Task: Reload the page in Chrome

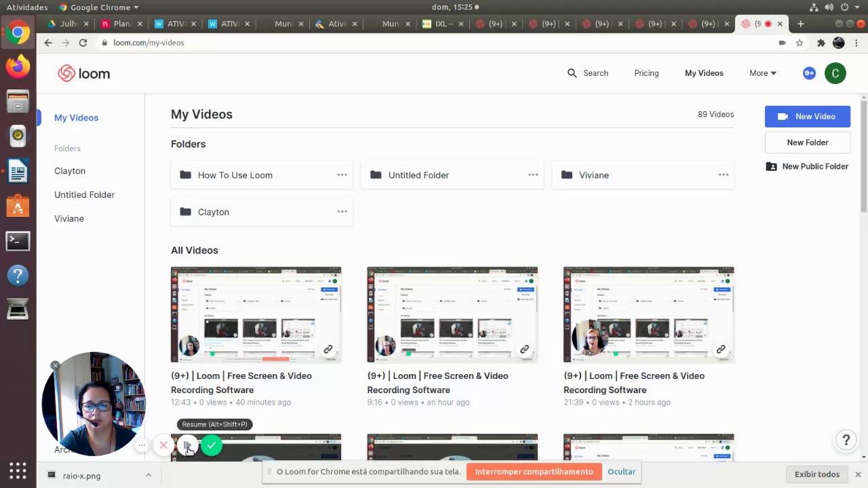Action: coord(83,43)
